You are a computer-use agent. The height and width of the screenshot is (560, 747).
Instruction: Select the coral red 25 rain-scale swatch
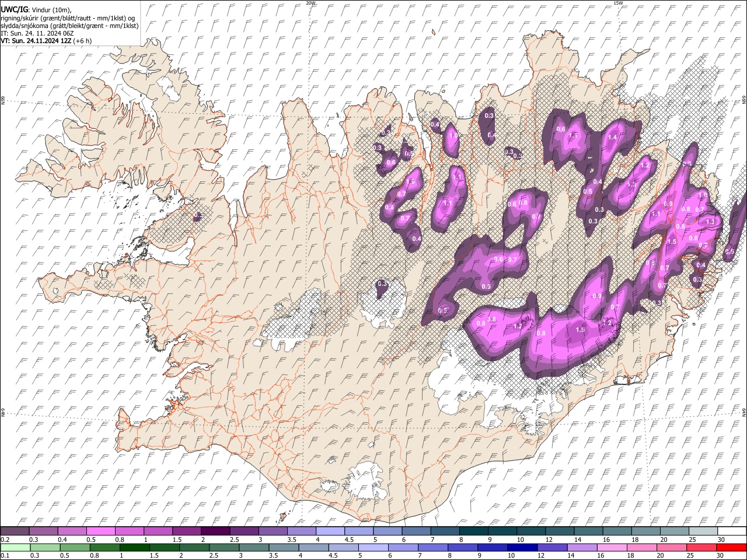[x=701, y=547]
